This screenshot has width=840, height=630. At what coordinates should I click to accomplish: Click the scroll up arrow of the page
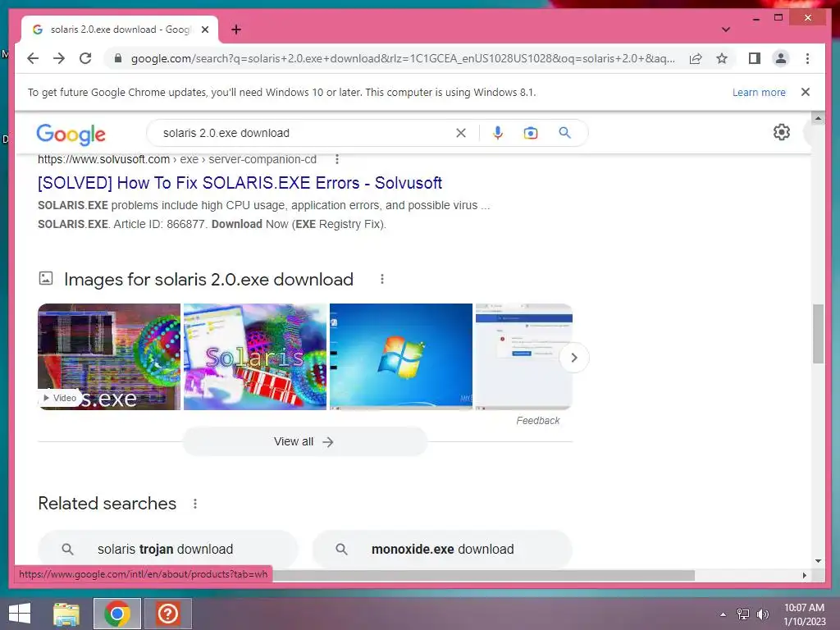818,118
